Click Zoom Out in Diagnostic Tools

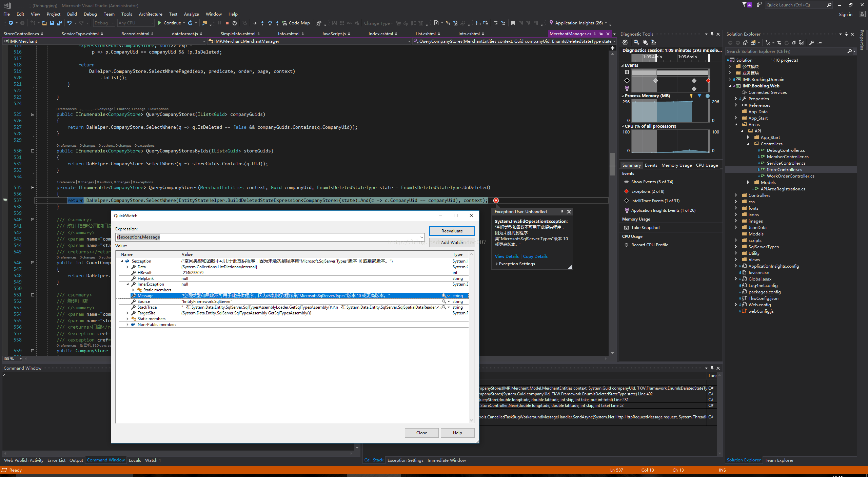tap(645, 42)
